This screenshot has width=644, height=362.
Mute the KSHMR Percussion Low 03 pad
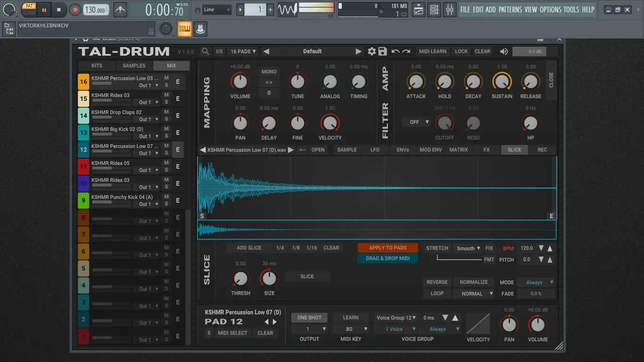(165, 78)
